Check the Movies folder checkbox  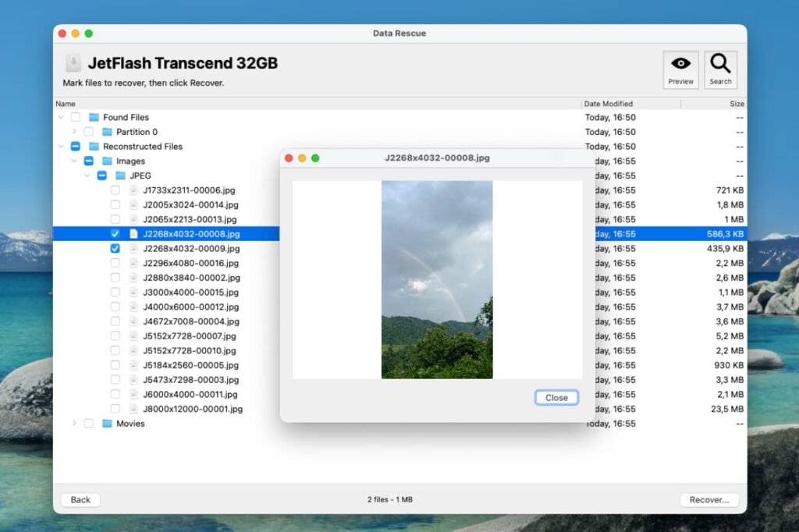coord(89,424)
